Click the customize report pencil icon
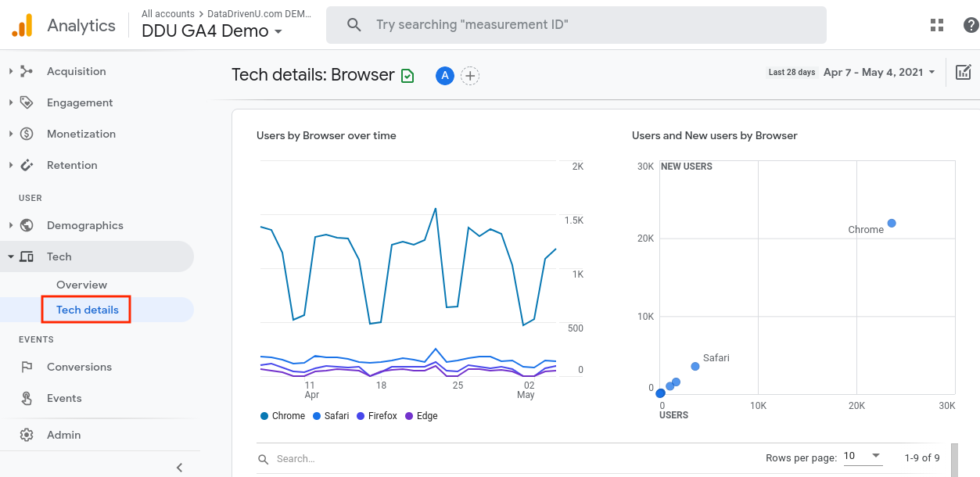 (964, 73)
